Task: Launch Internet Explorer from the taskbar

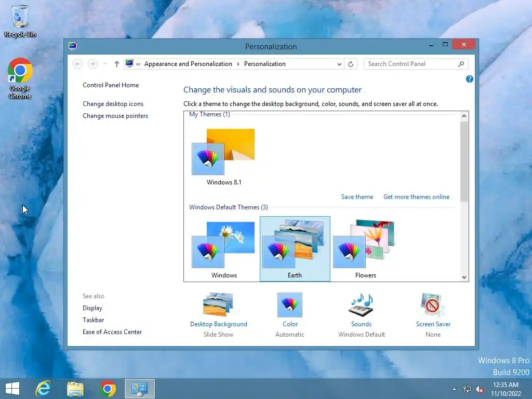Action: [43, 389]
